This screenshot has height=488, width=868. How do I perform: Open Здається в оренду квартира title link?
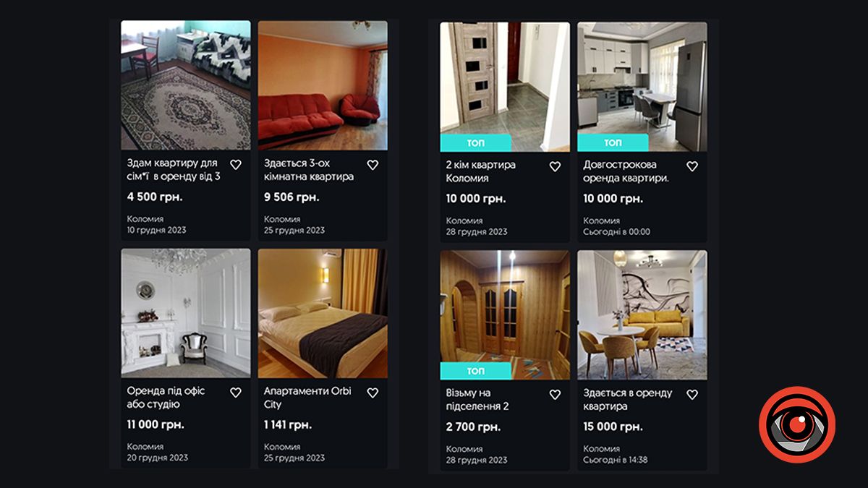(x=628, y=400)
